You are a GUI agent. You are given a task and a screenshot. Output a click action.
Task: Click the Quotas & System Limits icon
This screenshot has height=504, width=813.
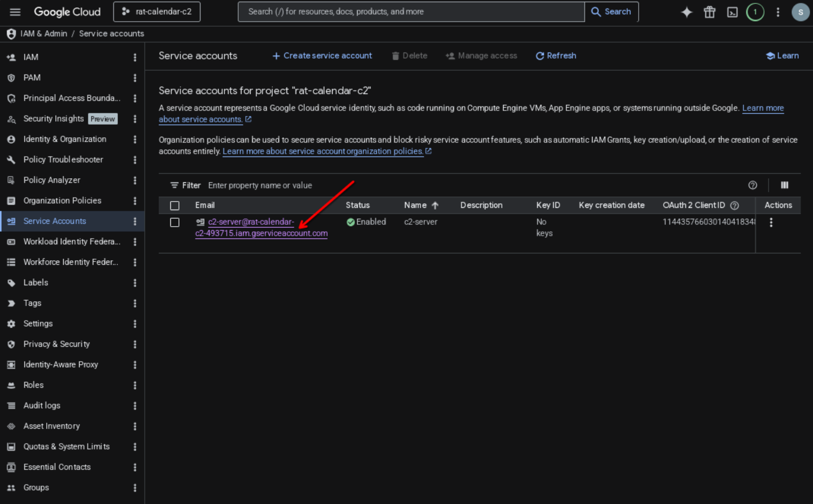point(11,446)
